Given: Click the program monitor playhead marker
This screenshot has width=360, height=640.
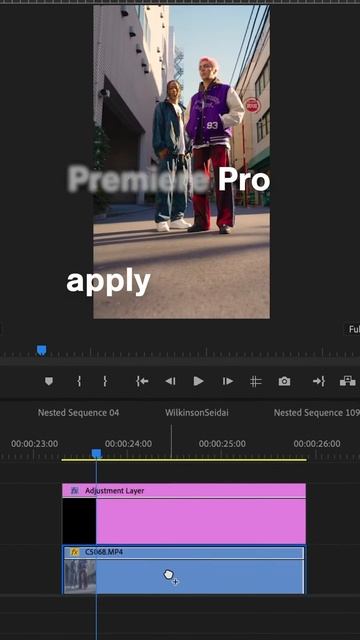Looking at the screenshot, I should (42, 350).
